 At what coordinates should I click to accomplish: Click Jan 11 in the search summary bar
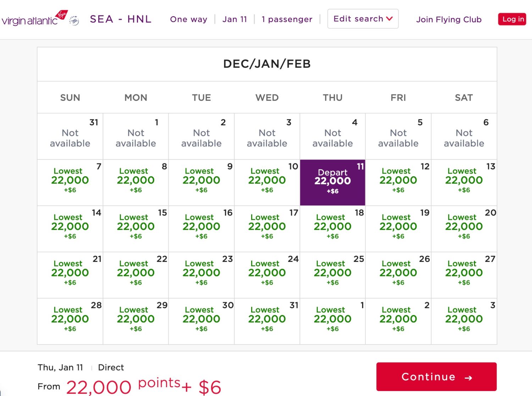[x=235, y=20]
